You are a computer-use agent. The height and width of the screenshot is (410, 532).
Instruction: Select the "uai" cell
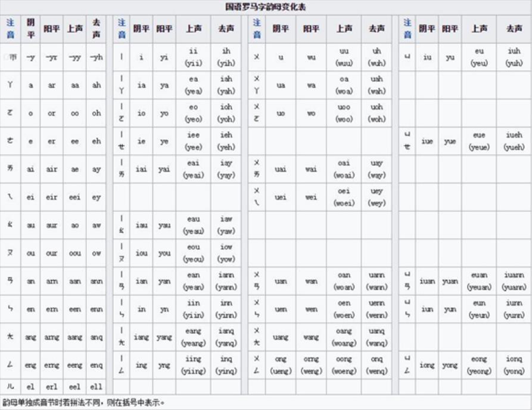tap(280, 169)
